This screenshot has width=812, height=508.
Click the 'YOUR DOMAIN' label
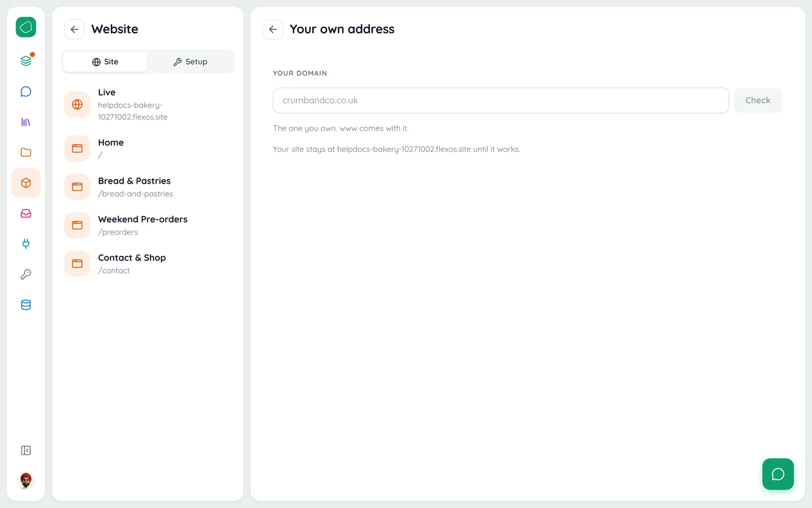pyautogui.click(x=300, y=73)
